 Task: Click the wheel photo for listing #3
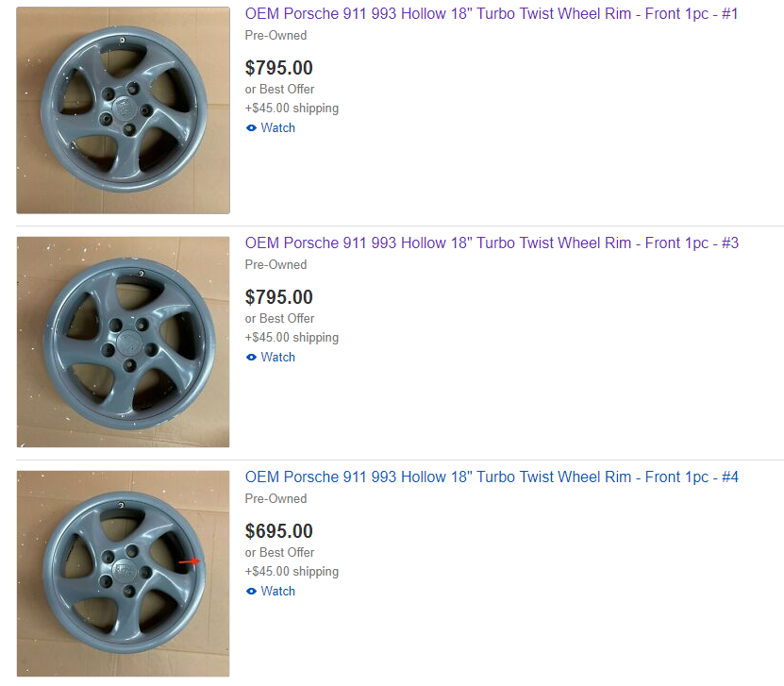pyautogui.click(x=123, y=342)
